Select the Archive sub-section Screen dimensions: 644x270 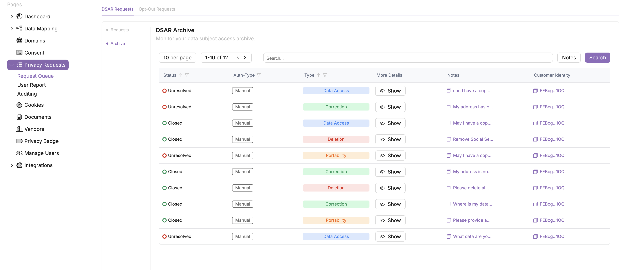[118, 44]
